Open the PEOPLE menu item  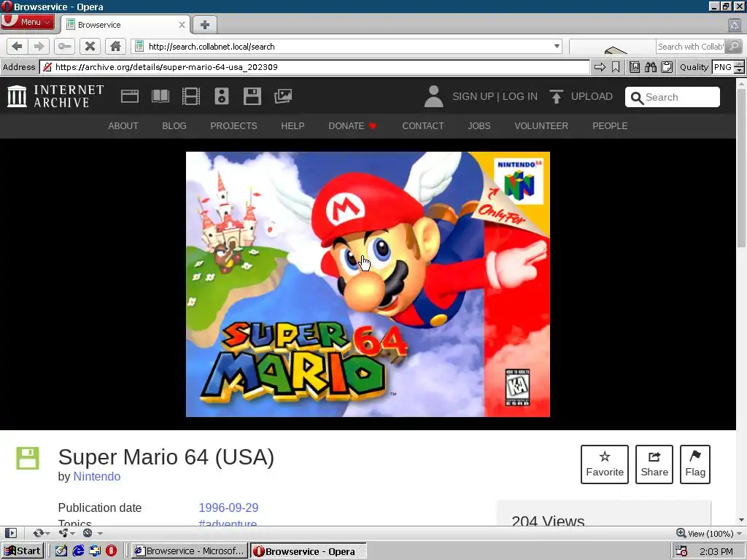610,126
